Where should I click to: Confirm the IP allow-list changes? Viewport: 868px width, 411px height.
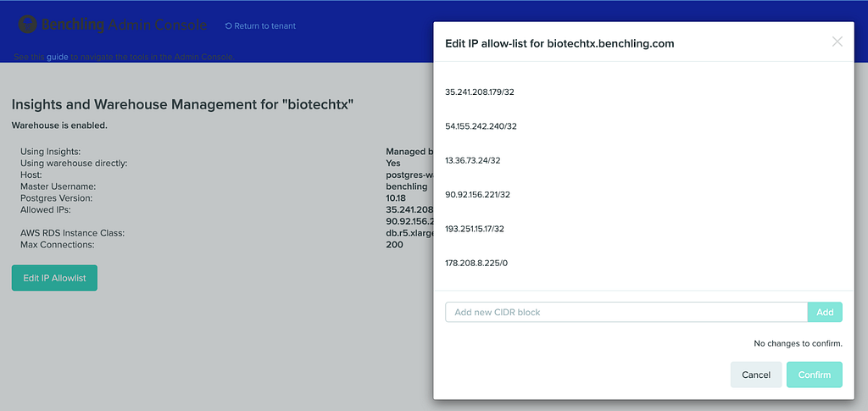815,375
